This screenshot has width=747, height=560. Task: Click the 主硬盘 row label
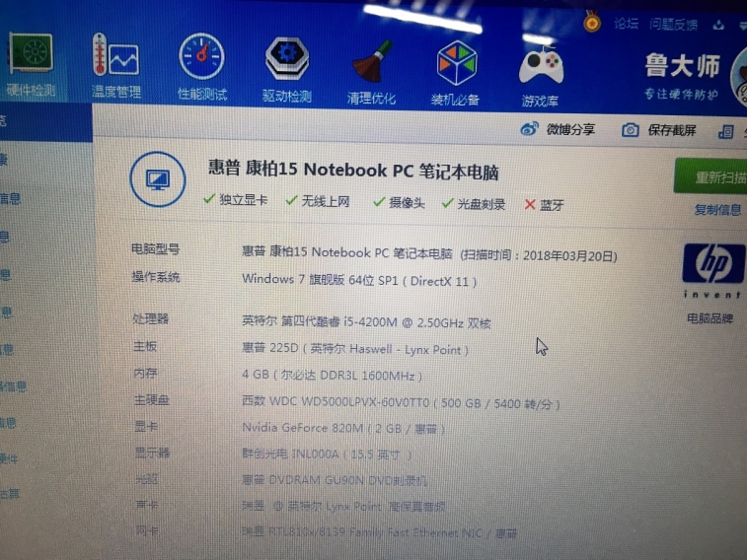pyautogui.click(x=151, y=400)
